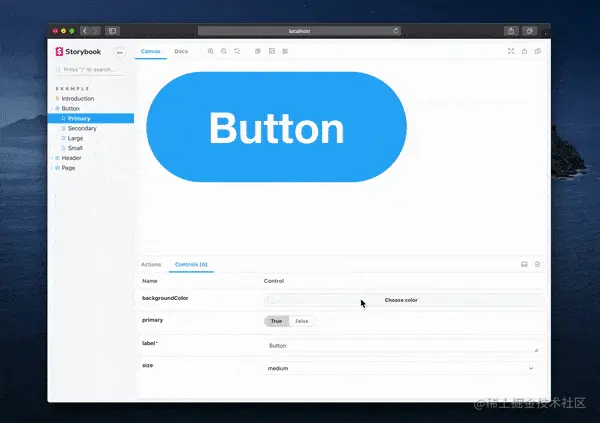Click the Name column header
The image size is (600, 423).
pos(150,281)
